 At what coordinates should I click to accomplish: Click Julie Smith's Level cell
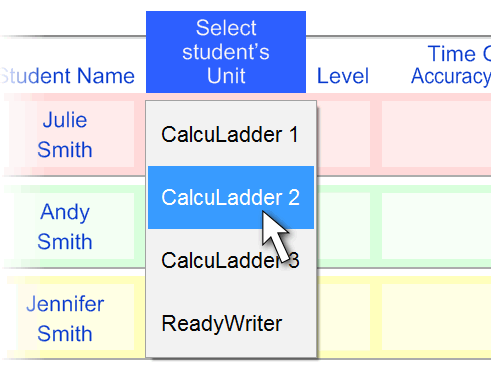344,134
